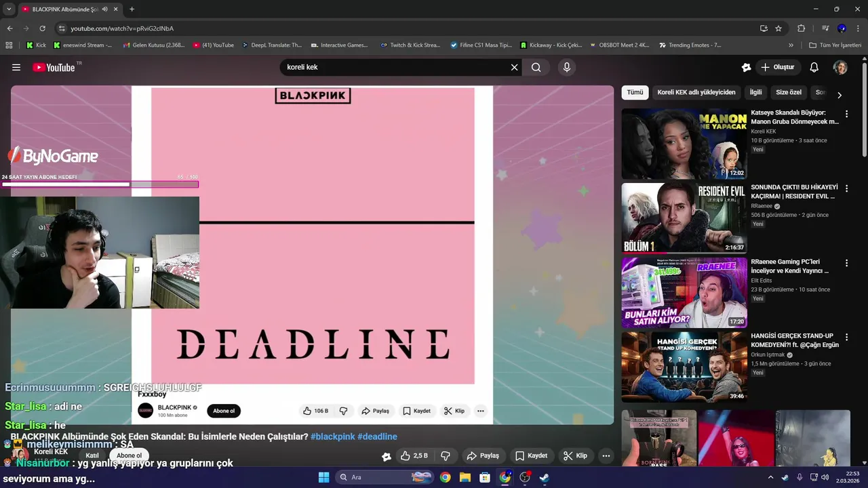This screenshot has width=868, height=488.
Task: Open options for Hangisi Gerçek Stand-Up video
Action: click(x=846, y=337)
